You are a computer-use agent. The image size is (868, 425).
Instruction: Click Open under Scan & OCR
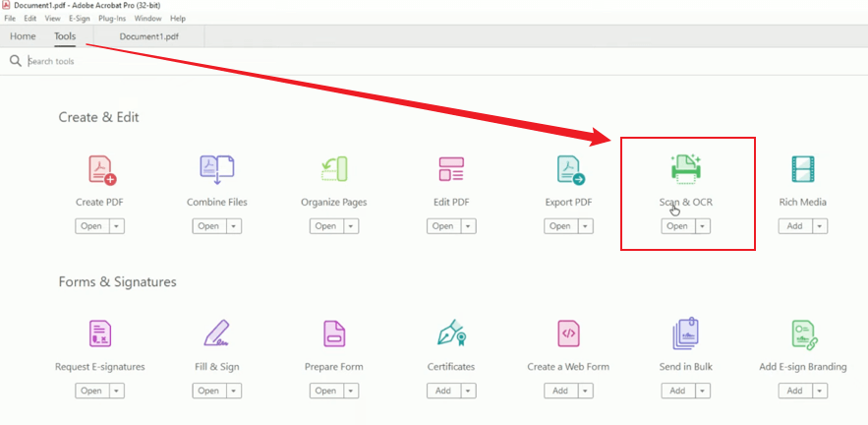678,226
